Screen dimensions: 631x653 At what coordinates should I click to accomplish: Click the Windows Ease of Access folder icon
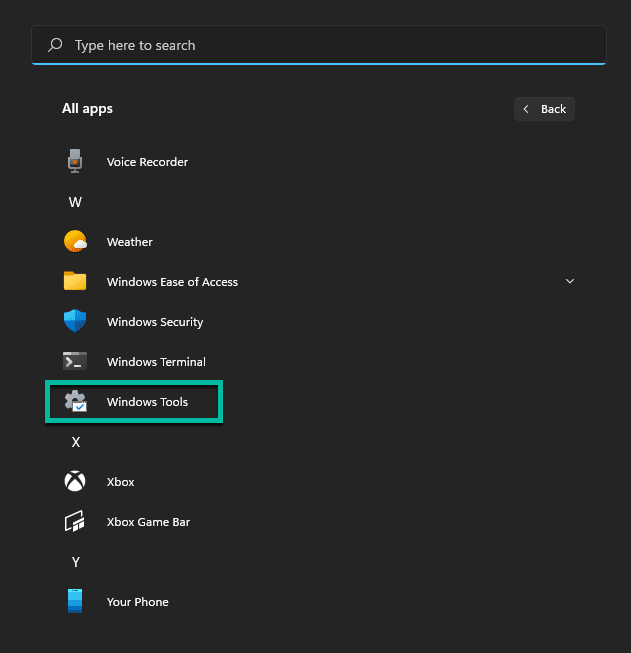point(75,281)
